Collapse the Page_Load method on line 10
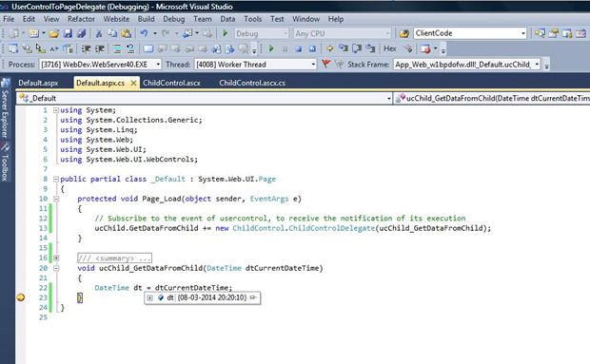 point(56,199)
